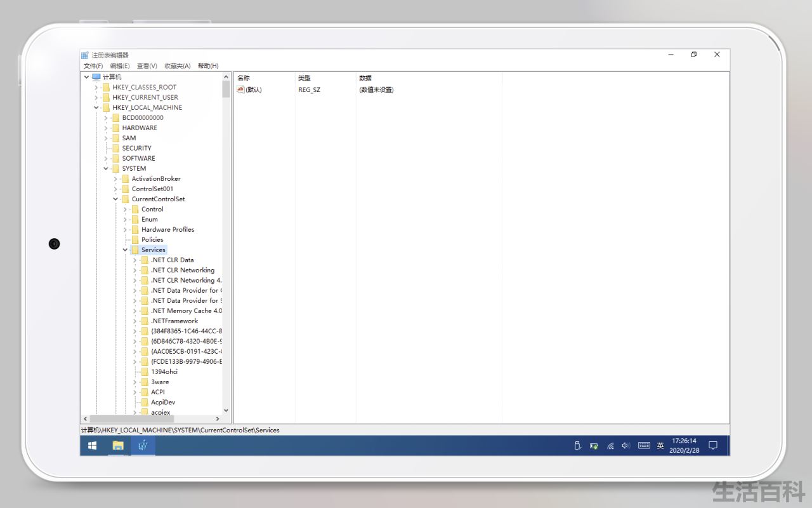Click the tree's horizontal scrollbar right arrow
The height and width of the screenshot is (508, 812).
coord(218,419)
